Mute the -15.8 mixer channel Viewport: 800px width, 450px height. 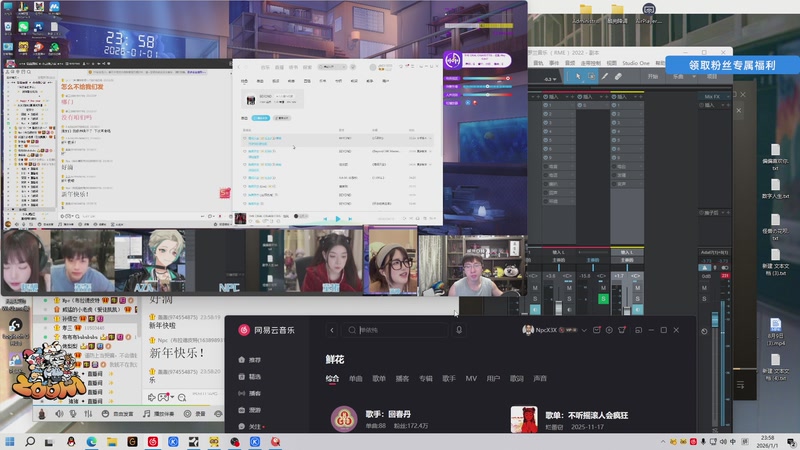[x=603, y=288]
